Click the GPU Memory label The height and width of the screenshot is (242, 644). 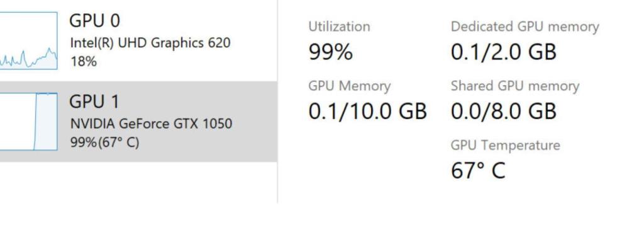350,86
